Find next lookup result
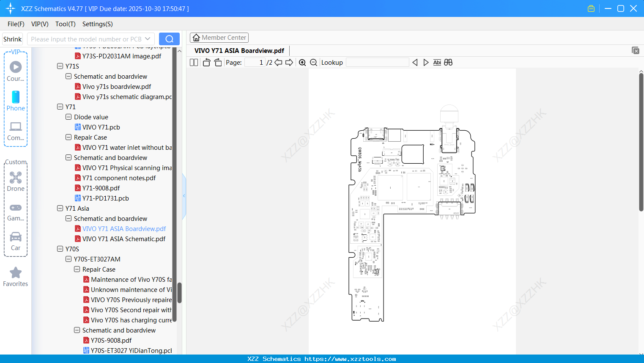 point(426,62)
